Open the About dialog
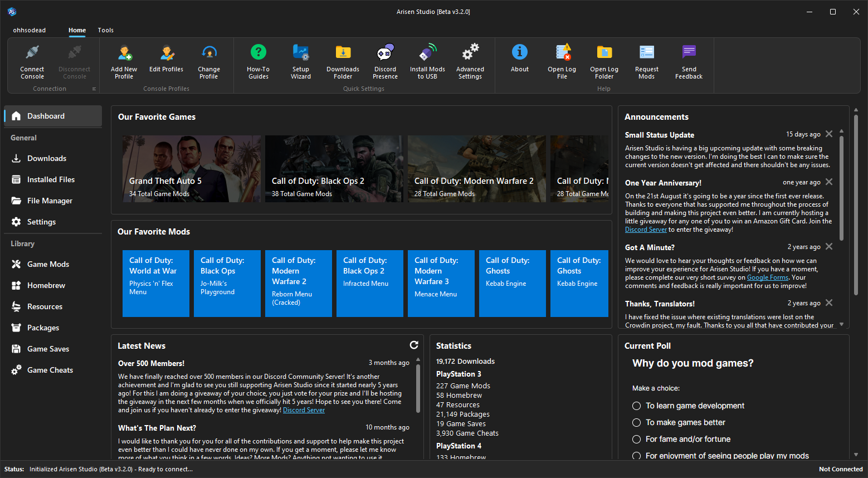Image resolution: width=868 pixels, height=478 pixels. 520,58
